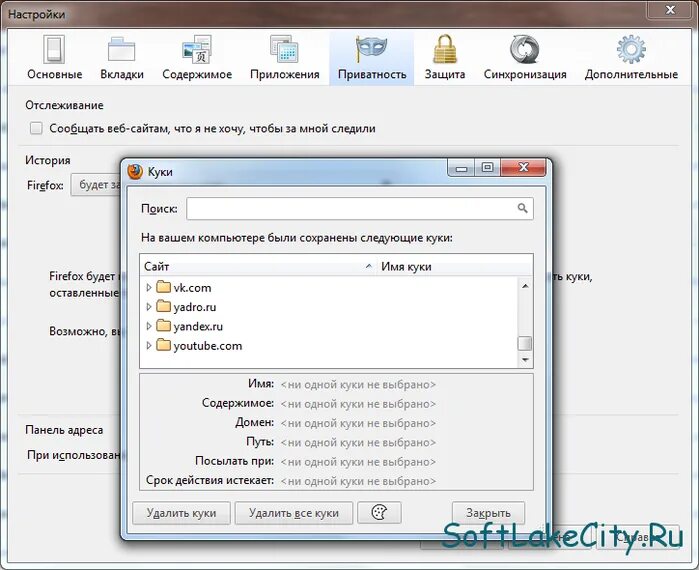Viewport: 699px width, 570px height.
Task: Click the cookie icon button
Action: pyautogui.click(x=379, y=513)
